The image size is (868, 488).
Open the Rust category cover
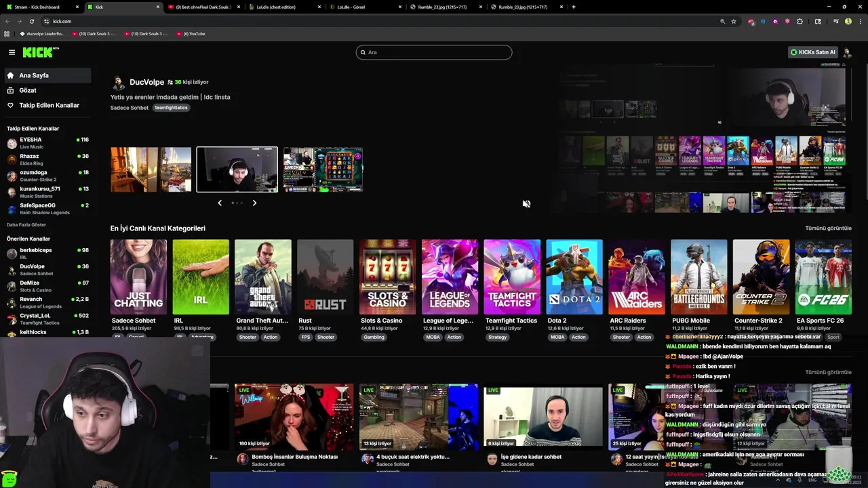point(325,277)
